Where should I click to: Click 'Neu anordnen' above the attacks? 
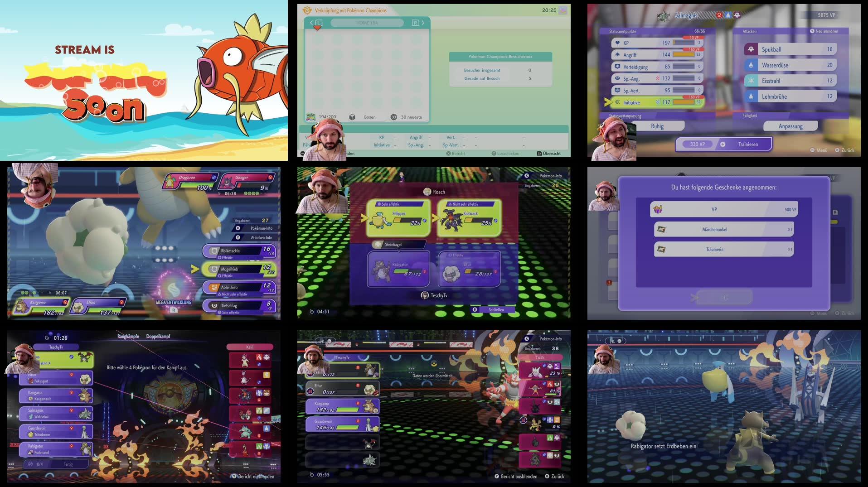point(824,31)
